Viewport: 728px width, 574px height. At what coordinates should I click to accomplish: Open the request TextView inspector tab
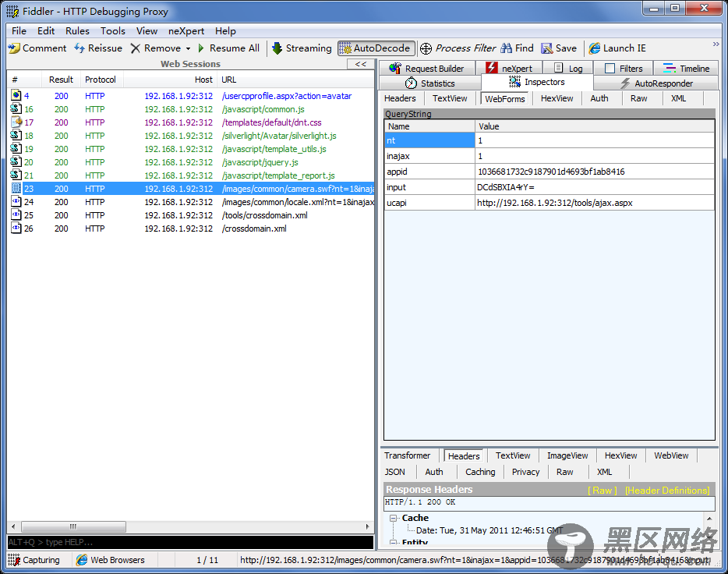pyautogui.click(x=450, y=98)
